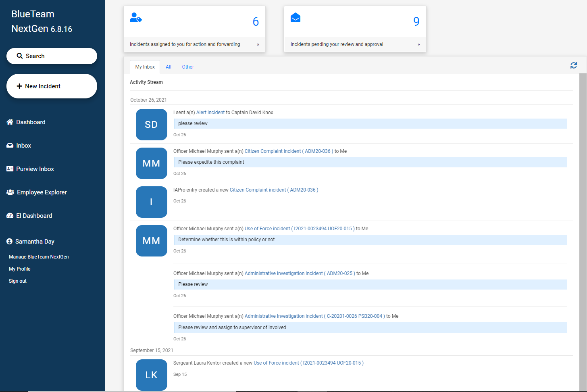The width and height of the screenshot is (587, 392).
Task: Open the Alert incident link
Action: [210, 113]
